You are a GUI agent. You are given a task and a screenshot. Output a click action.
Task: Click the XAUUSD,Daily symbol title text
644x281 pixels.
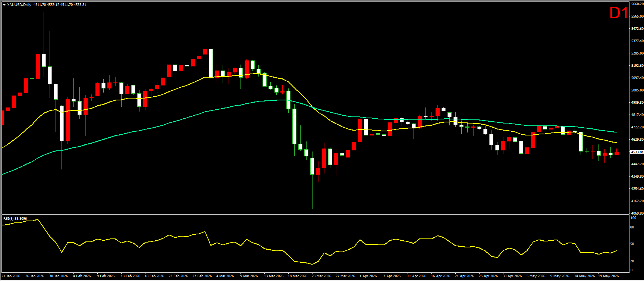point(19,5)
